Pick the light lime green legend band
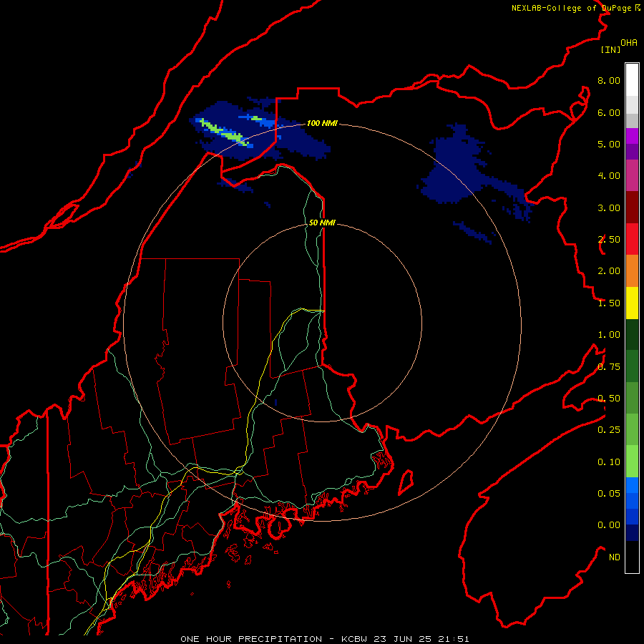This screenshot has width=644, height=644. 632,462
